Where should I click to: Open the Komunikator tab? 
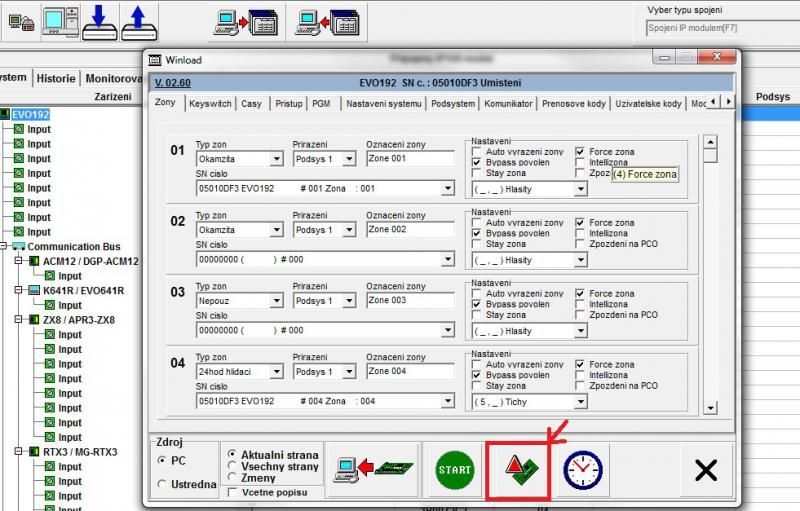[x=509, y=103]
